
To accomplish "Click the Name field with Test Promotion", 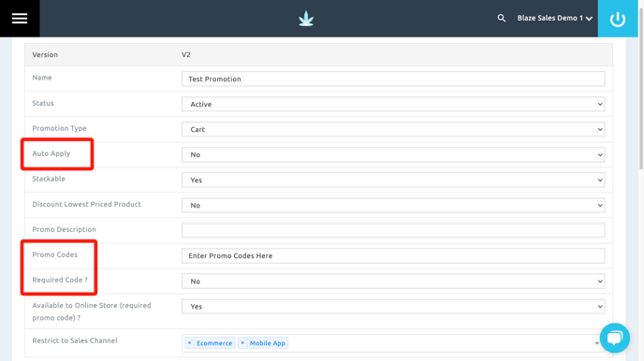I will click(393, 79).
